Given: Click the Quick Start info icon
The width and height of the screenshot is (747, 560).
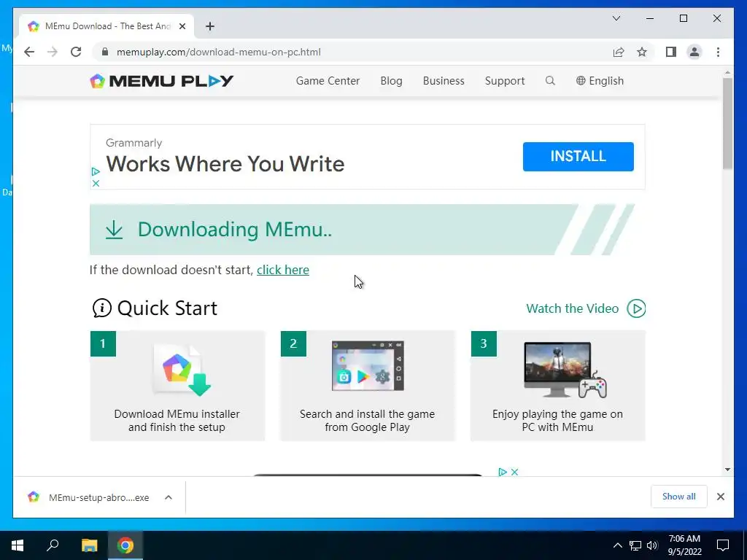Looking at the screenshot, I should click(102, 308).
